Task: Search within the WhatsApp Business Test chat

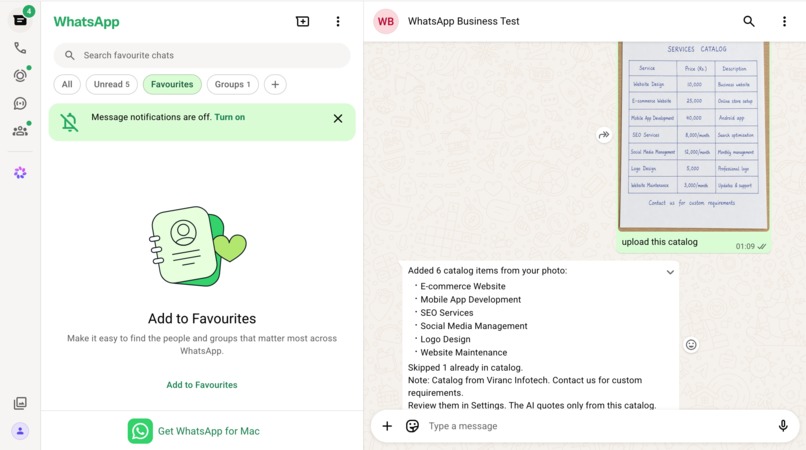Action: click(x=749, y=21)
